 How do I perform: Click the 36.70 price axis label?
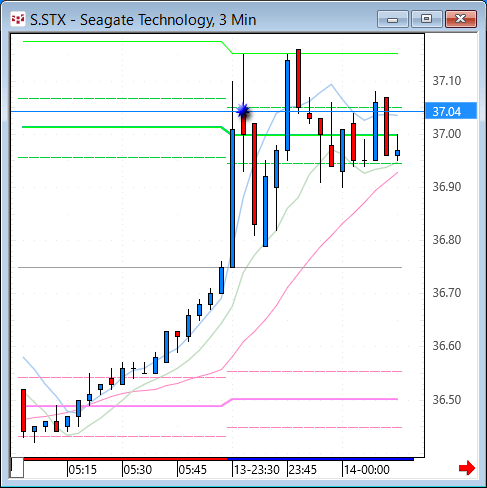point(447,293)
